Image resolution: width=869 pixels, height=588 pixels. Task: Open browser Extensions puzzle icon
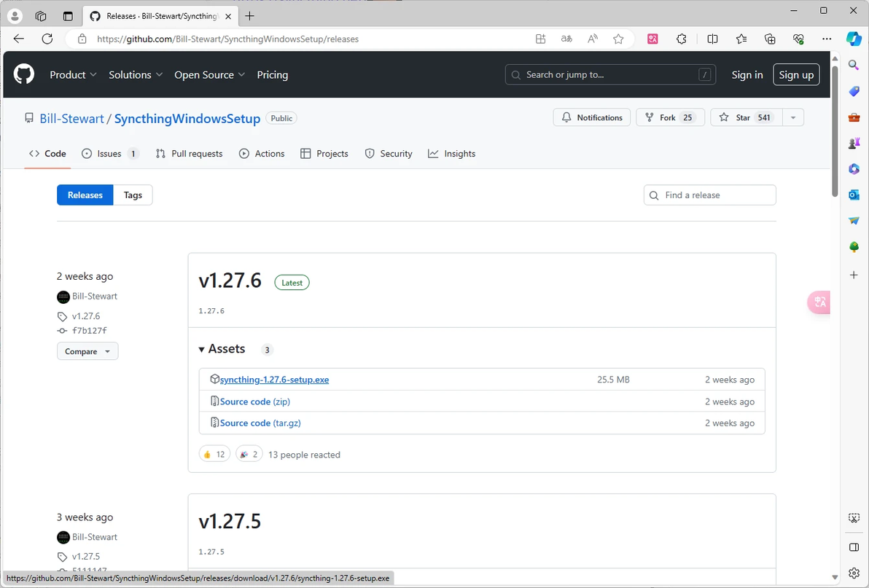681,39
